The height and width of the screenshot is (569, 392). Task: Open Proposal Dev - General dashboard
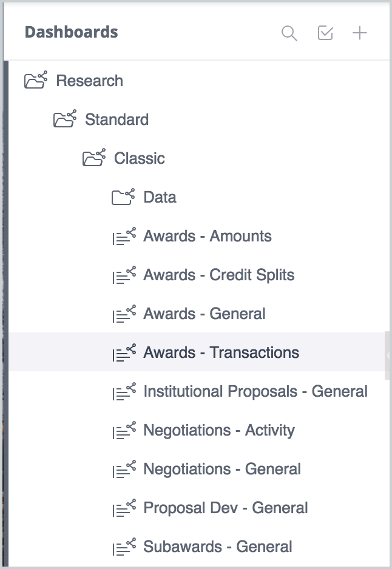pyautogui.click(x=225, y=508)
